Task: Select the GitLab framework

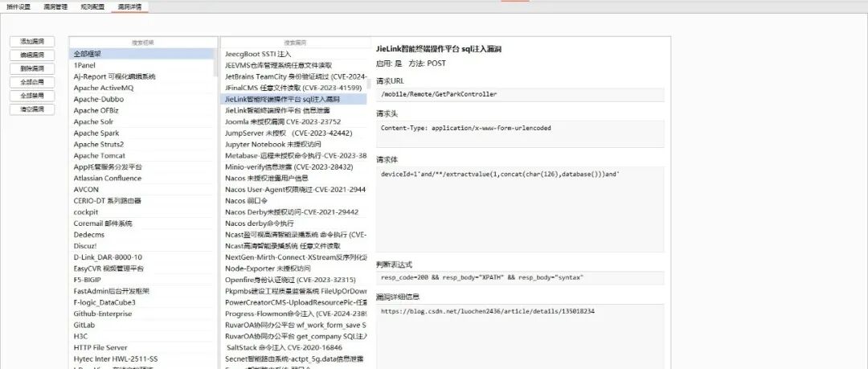Action: 141,326
